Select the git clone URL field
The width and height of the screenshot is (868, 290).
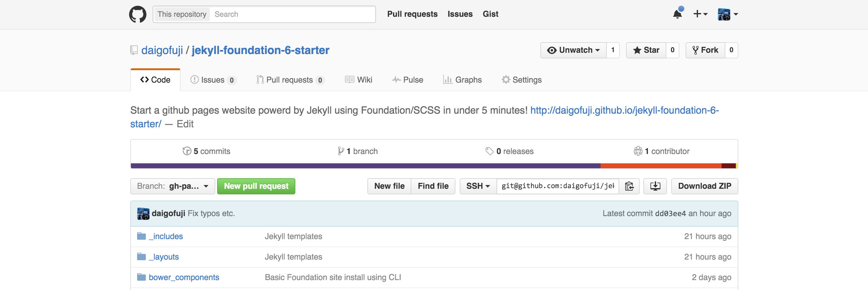click(x=558, y=186)
